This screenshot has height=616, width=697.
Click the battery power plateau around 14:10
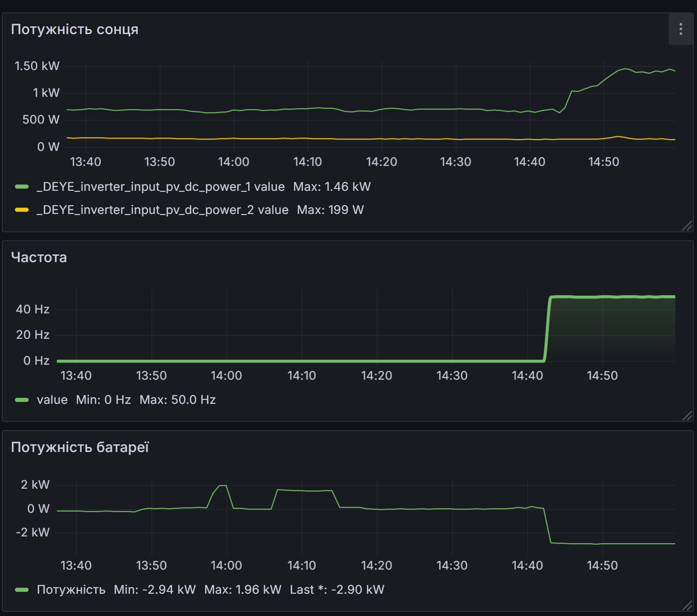[304, 491]
